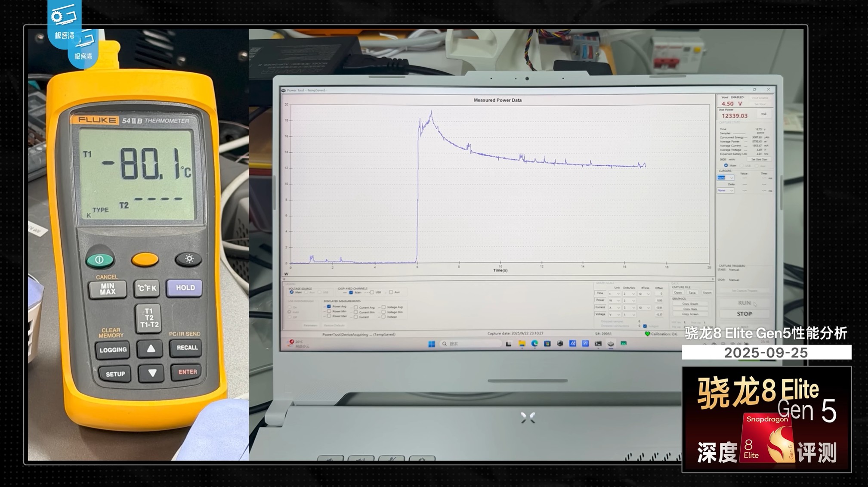Click the Power offset input field
The width and height of the screenshot is (868, 487).
click(x=659, y=301)
